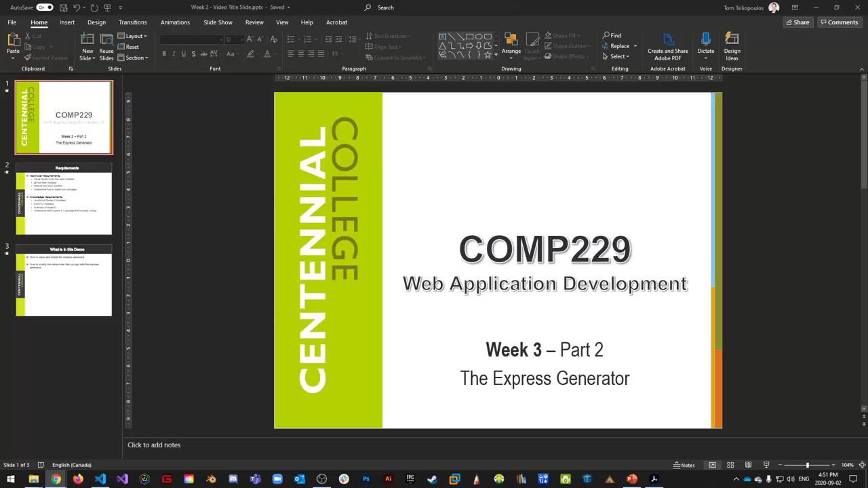The image size is (868, 488).
Task: Open the Clear All Formatting icon
Action: point(274,39)
